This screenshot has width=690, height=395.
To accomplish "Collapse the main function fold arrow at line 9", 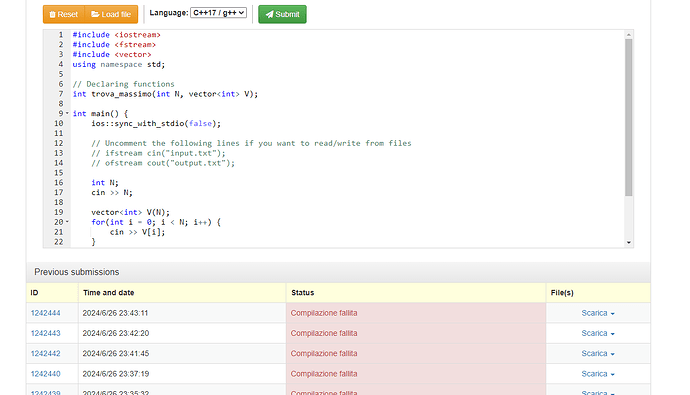I will [67, 113].
